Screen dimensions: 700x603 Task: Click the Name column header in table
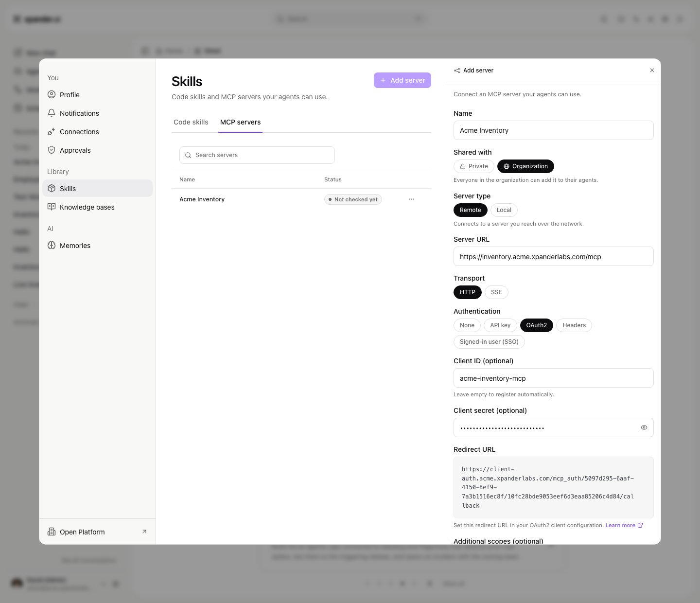[x=187, y=179]
